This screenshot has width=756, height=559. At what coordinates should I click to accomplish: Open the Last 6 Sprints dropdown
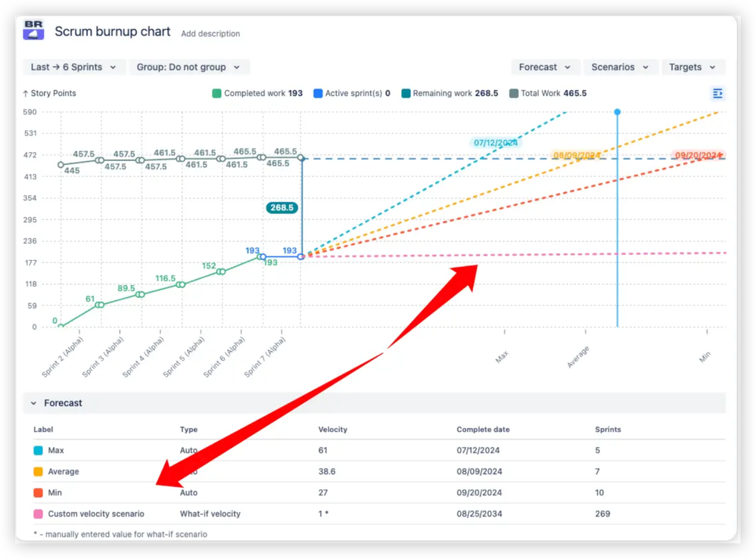(x=73, y=67)
